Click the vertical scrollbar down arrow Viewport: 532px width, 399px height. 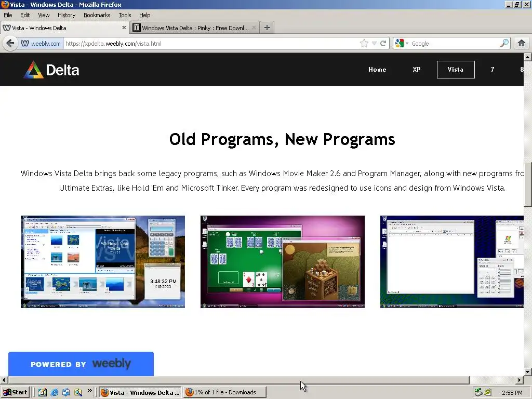coord(528,372)
